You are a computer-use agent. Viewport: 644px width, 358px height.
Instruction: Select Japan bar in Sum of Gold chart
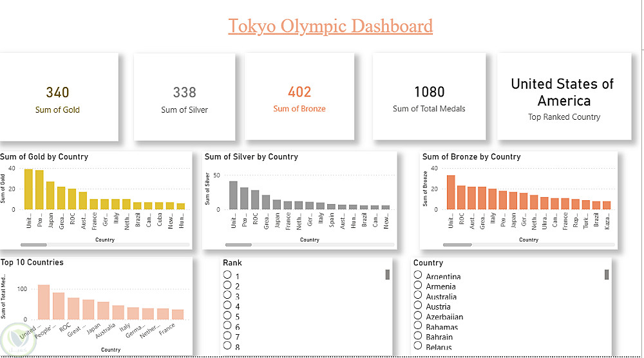50,196
